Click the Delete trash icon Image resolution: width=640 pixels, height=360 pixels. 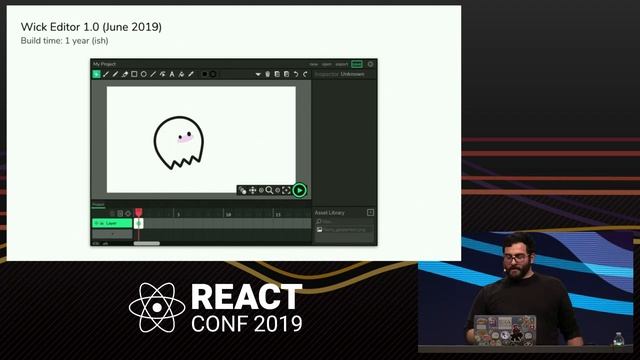(x=268, y=74)
